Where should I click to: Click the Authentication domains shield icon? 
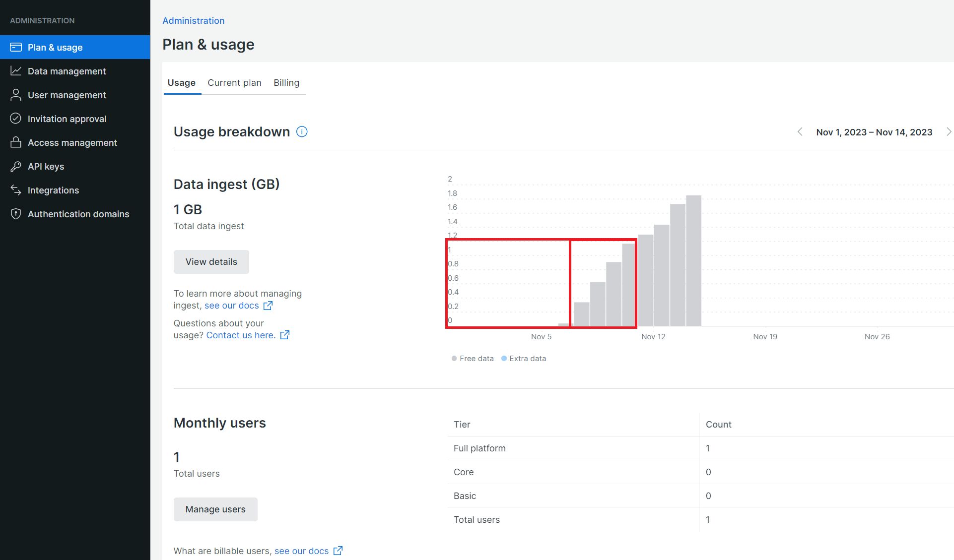point(16,214)
